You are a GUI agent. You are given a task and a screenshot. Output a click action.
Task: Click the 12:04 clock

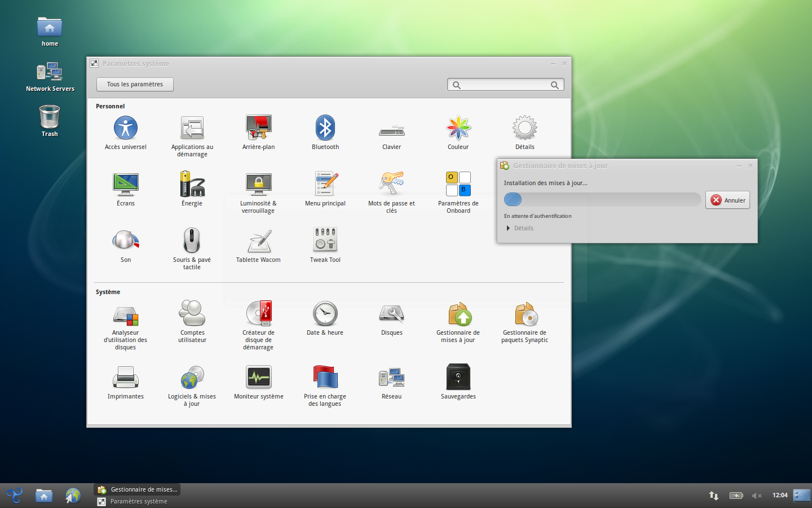pos(780,495)
